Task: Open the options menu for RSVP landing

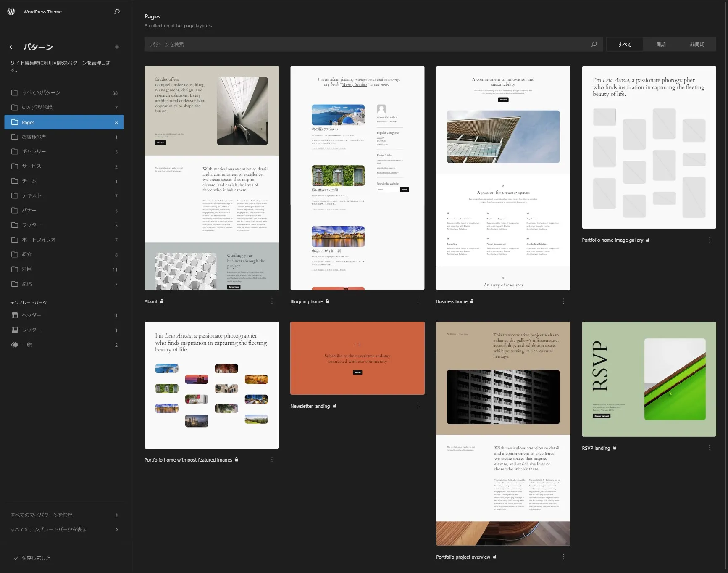Action: click(x=710, y=448)
